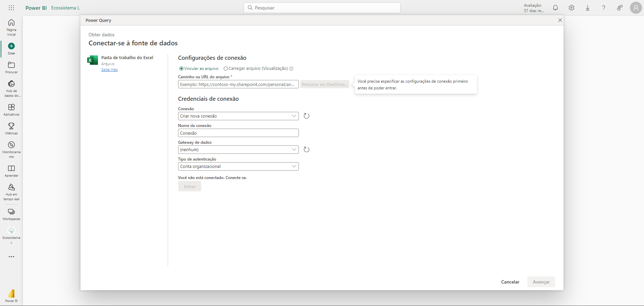The image size is (644, 306).
Task: Focus the Caminho ou URL field
Action: pyautogui.click(x=238, y=84)
